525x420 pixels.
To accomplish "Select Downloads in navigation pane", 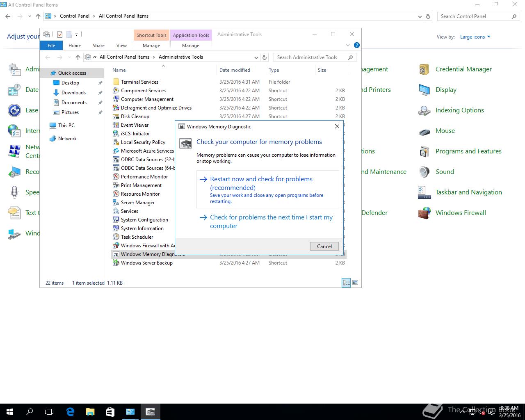I will (x=73, y=93).
